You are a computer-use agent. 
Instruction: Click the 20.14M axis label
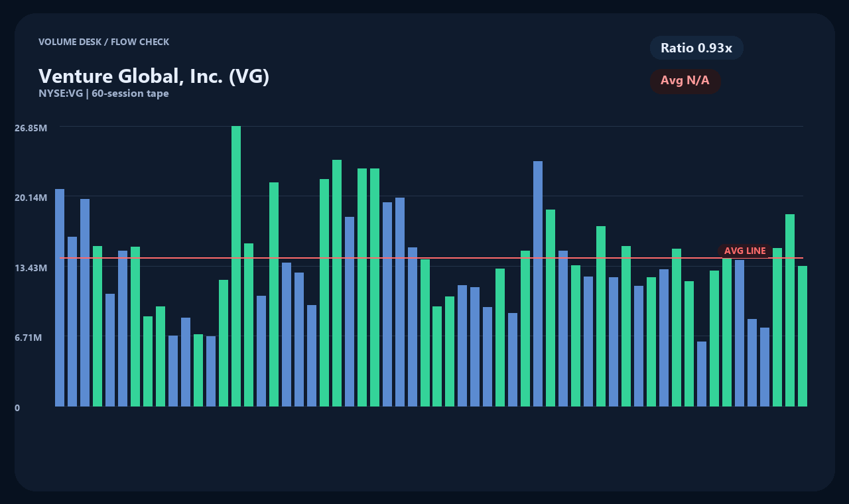pyautogui.click(x=31, y=198)
